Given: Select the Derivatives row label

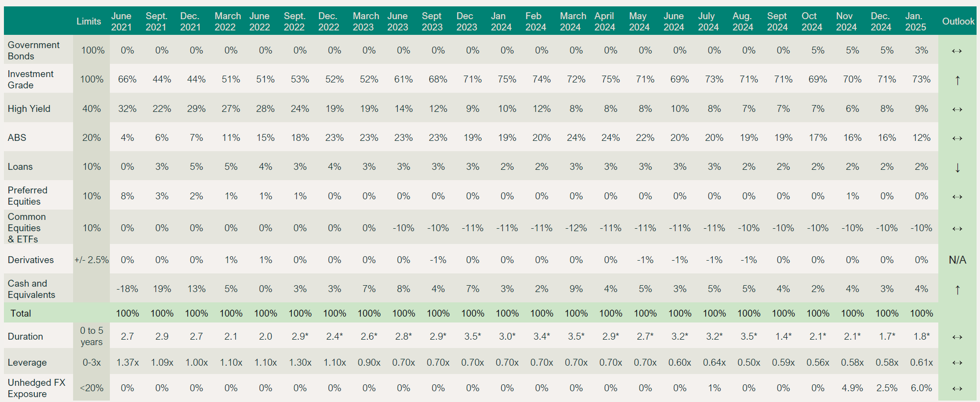Looking at the screenshot, I should click(31, 260).
